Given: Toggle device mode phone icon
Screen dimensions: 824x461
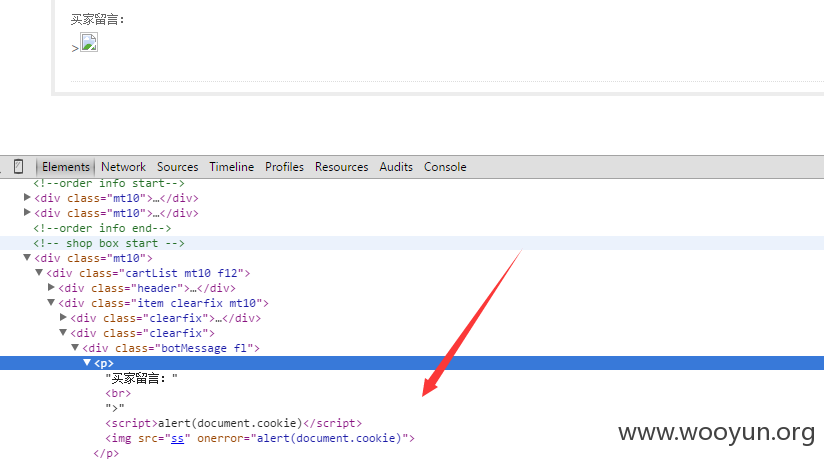Looking at the screenshot, I should coord(18,167).
